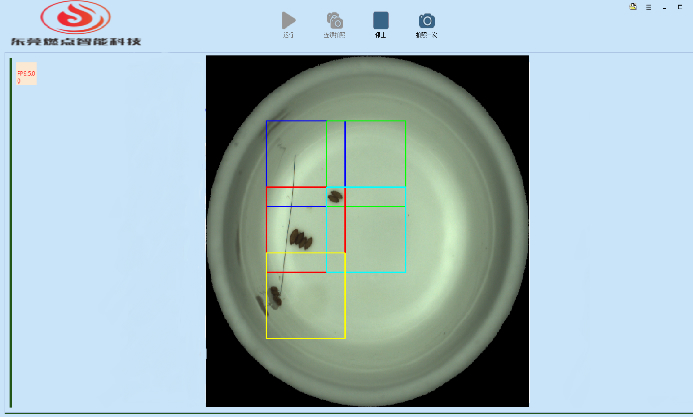Select the yellow outlined detection box
The height and width of the screenshot is (417, 693).
[x=305, y=337]
